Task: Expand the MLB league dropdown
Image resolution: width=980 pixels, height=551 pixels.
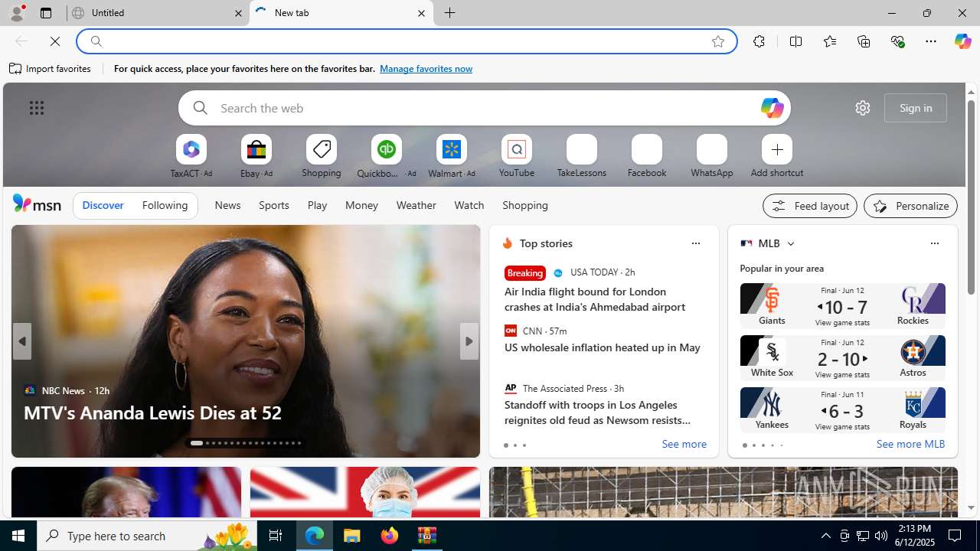Action: tap(790, 243)
